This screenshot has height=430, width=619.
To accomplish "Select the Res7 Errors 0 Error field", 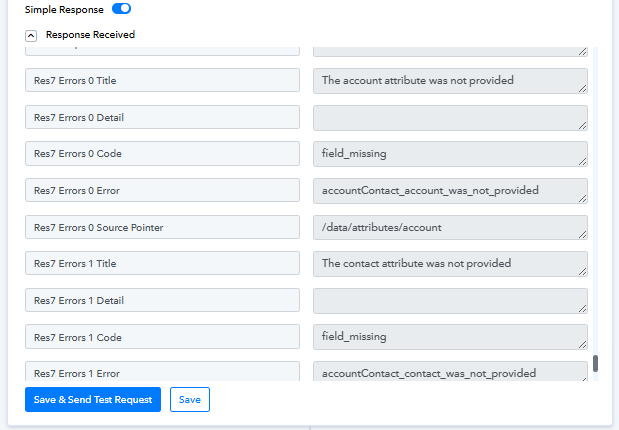I will 162,190.
